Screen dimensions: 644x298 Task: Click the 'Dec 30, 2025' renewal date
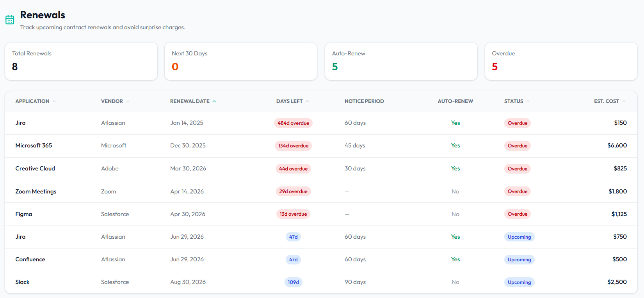(x=188, y=145)
